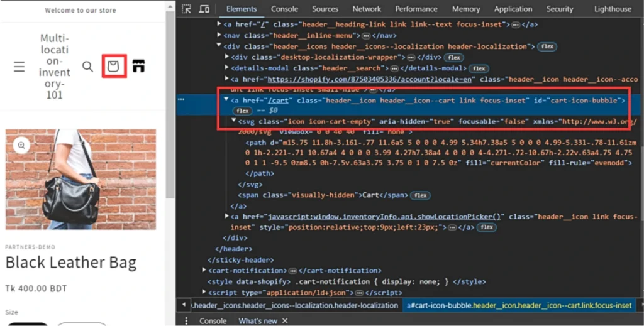Image resolution: width=644 pixels, height=326 pixels.
Task: Expand the nav header__inline-menu node
Action: tap(219, 35)
